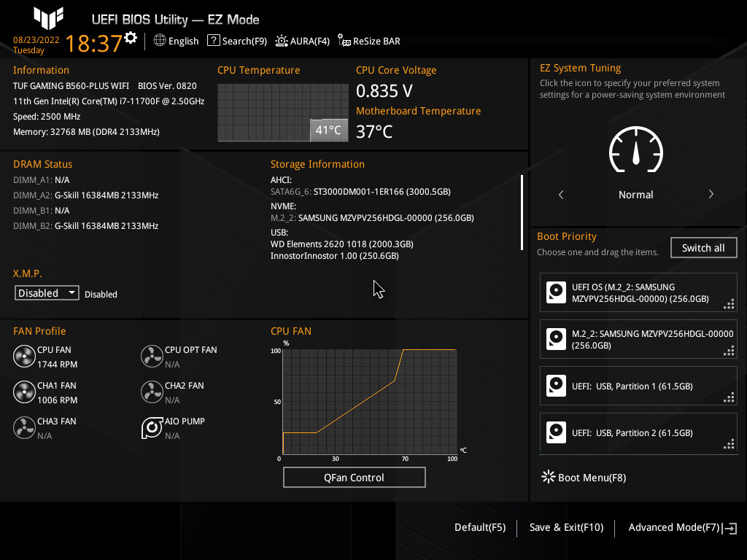Open Boot Menu(F8)

[x=592, y=478]
